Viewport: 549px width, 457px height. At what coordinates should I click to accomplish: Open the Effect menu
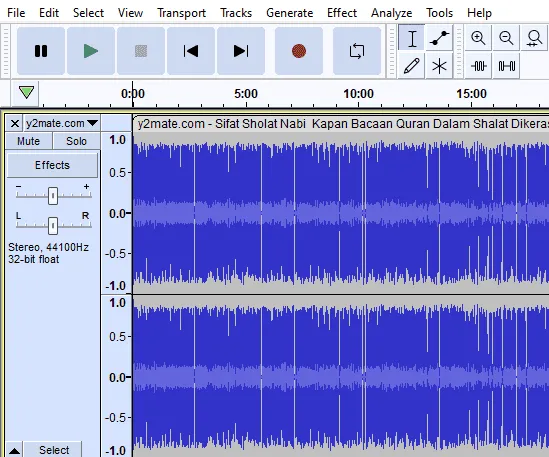(342, 13)
